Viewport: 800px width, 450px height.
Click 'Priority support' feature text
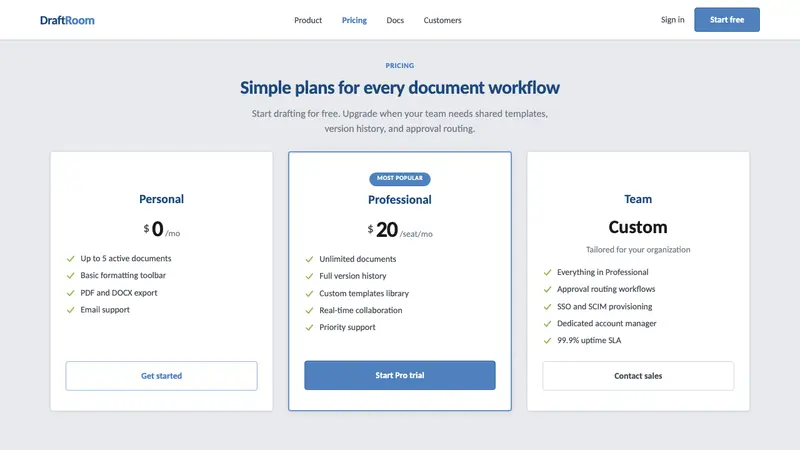347,328
